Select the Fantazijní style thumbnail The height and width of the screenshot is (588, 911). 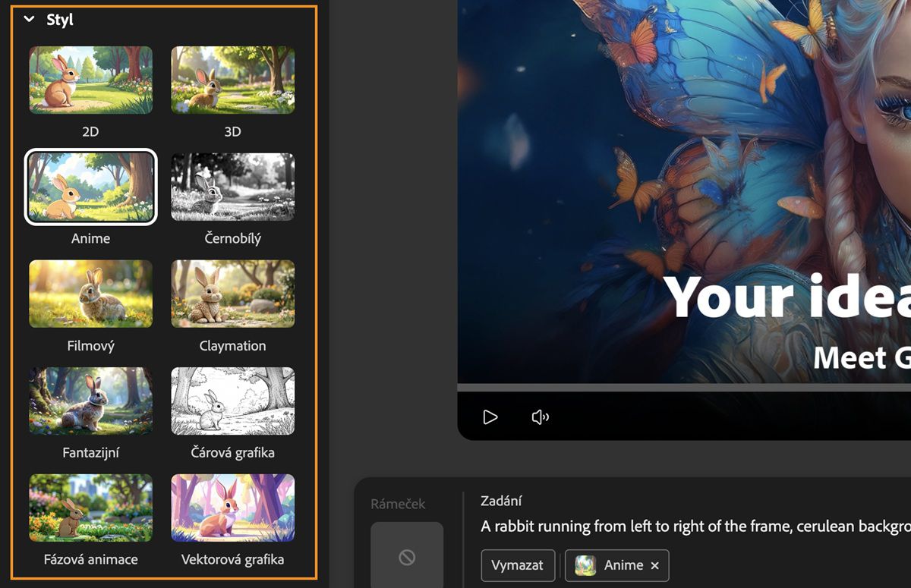point(90,401)
